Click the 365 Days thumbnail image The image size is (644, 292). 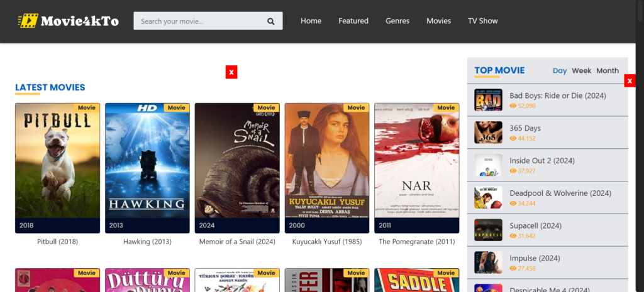488,132
